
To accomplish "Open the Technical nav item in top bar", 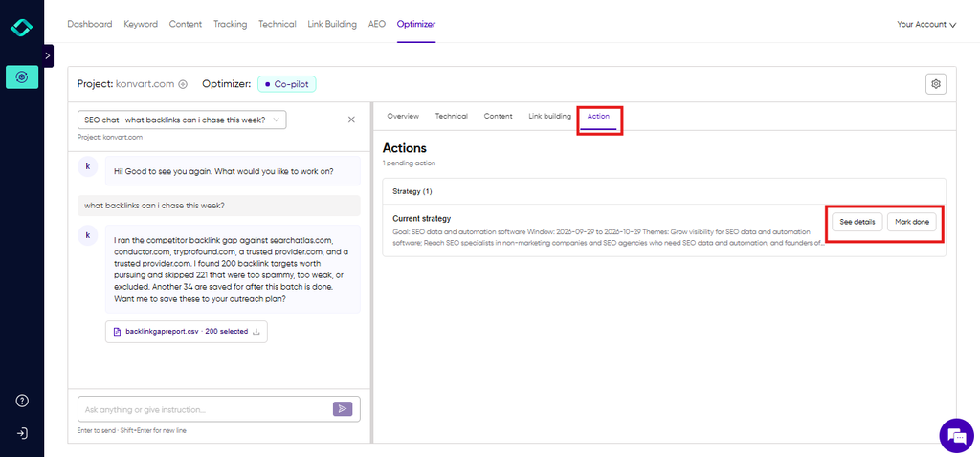I will [278, 24].
